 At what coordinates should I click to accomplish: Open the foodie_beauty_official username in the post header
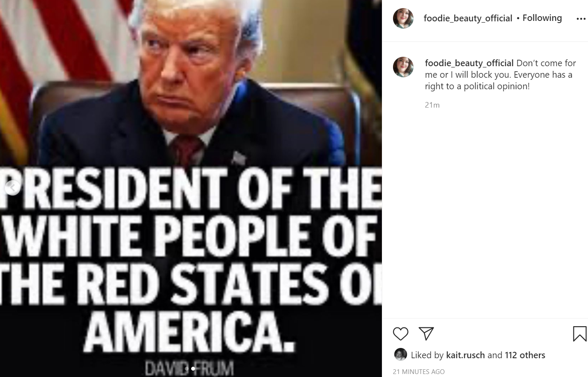pyautogui.click(x=468, y=18)
